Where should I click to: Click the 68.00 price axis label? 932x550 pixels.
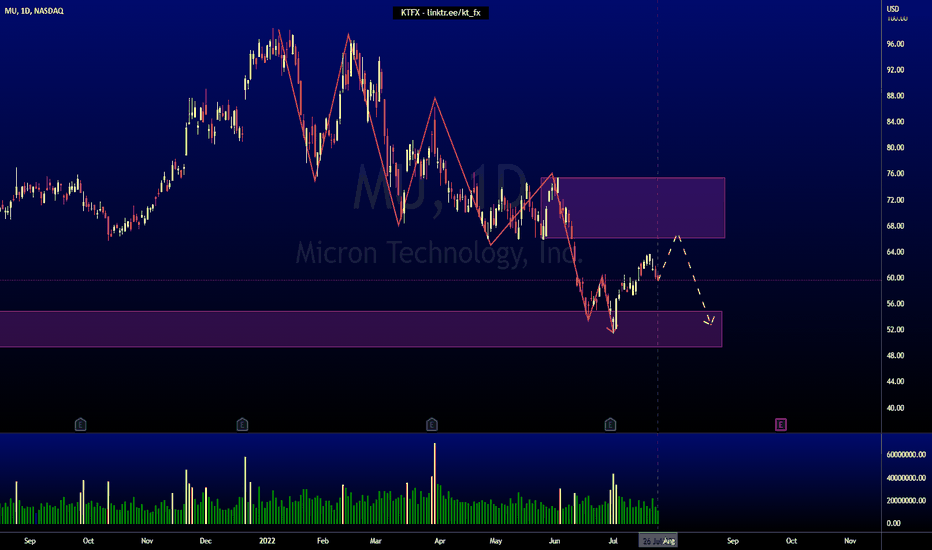pos(895,226)
